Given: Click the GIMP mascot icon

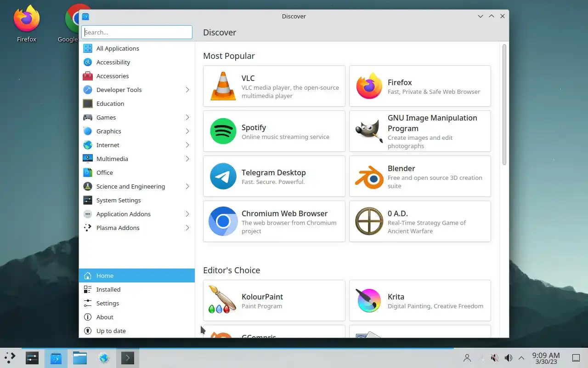Looking at the screenshot, I should pos(369,131).
